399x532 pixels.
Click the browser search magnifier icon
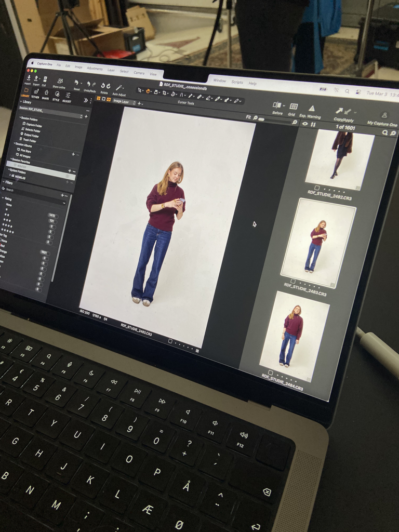[385, 132]
